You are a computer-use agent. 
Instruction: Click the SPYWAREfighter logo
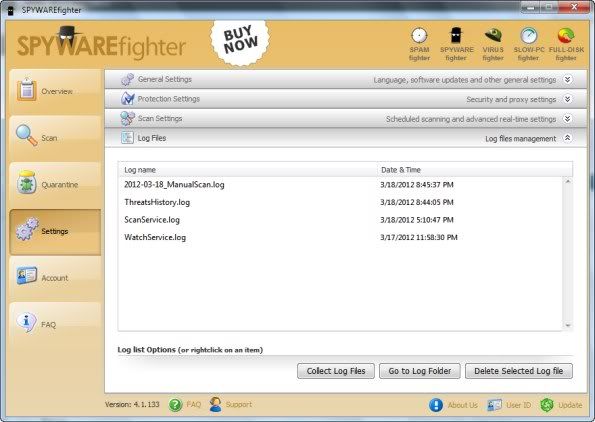click(101, 43)
